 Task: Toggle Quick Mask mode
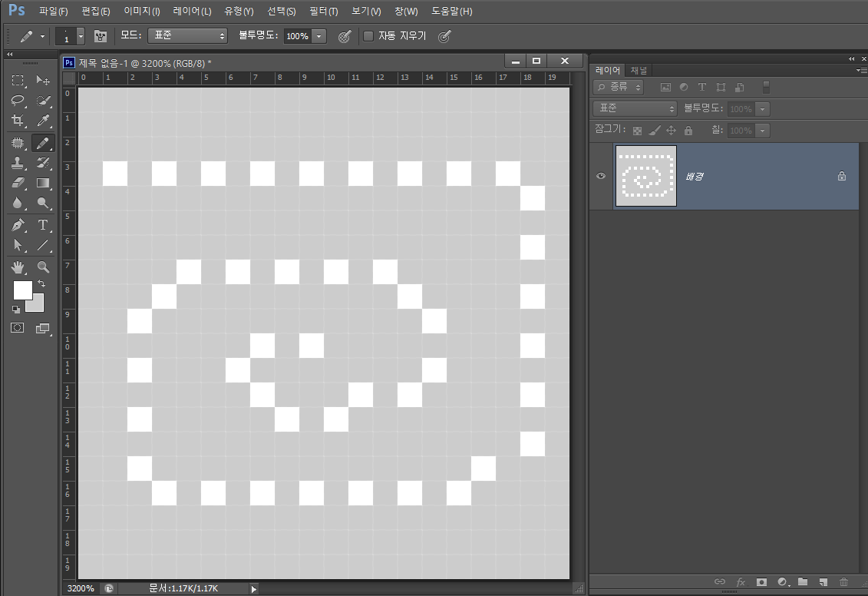(x=18, y=328)
